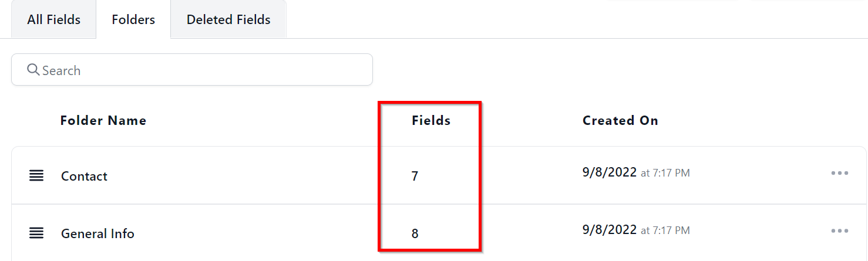
Task: Switch to the All Fields tab
Action: pyautogui.click(x=53, y=19)
